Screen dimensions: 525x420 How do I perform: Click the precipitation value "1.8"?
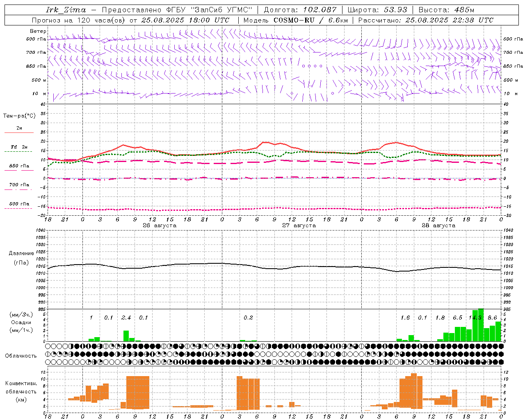(440, 317)
